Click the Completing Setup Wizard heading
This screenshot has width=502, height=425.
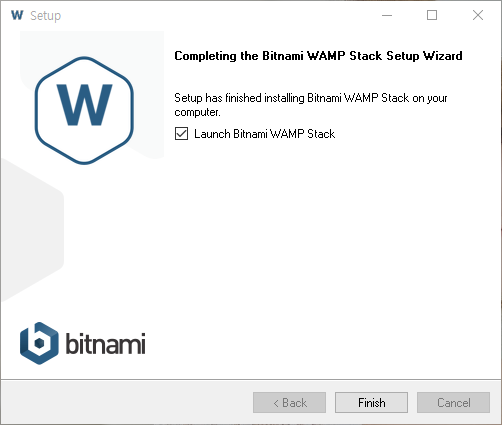point(318,56)
